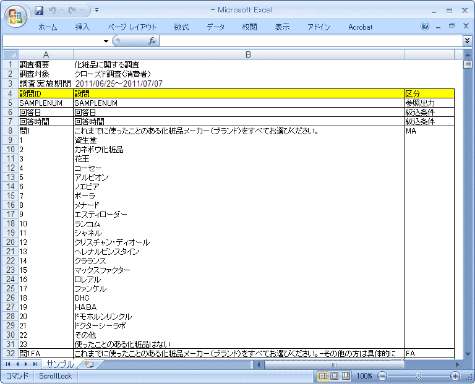Image resolution: width=475 pixels, height=384 pixels.
Task: Click cell with SAMPLENUM in column A
Action: click(x=46, y=103)
